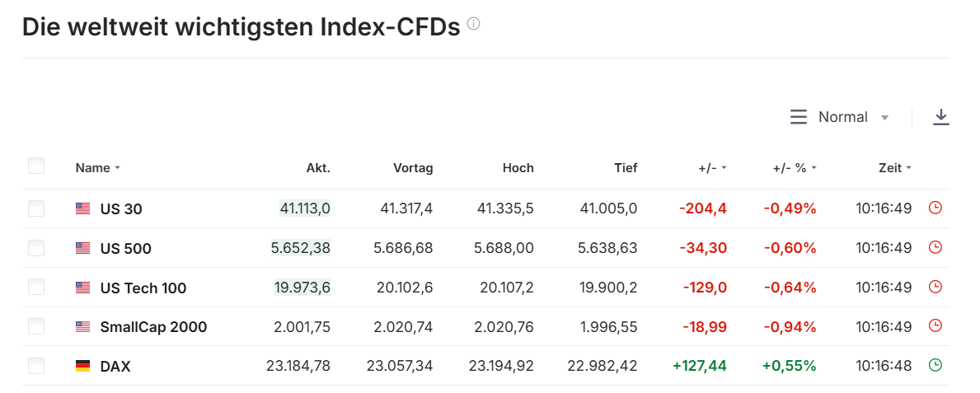Enable the US Tech 100 checkbox
980x393 pixels.
pos(36,288)
